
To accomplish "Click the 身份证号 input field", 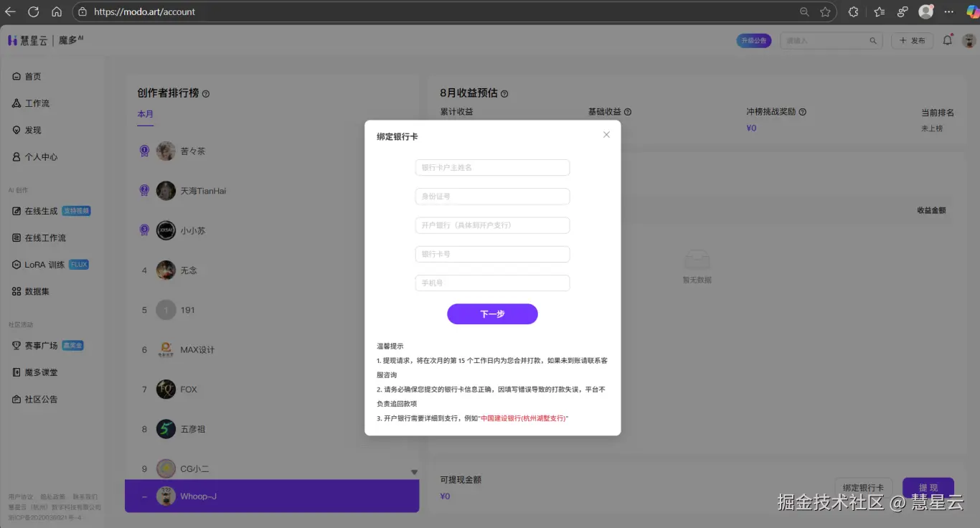I will pos(492,197).
